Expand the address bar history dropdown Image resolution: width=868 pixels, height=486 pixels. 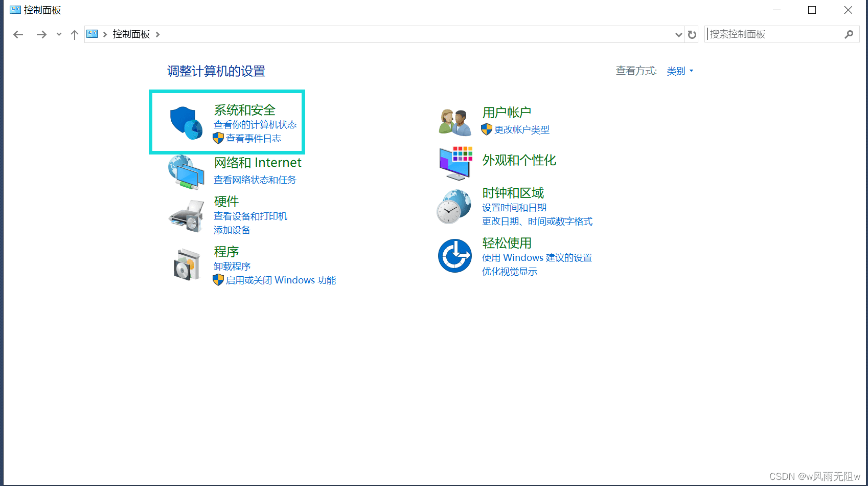pos(678,34)
